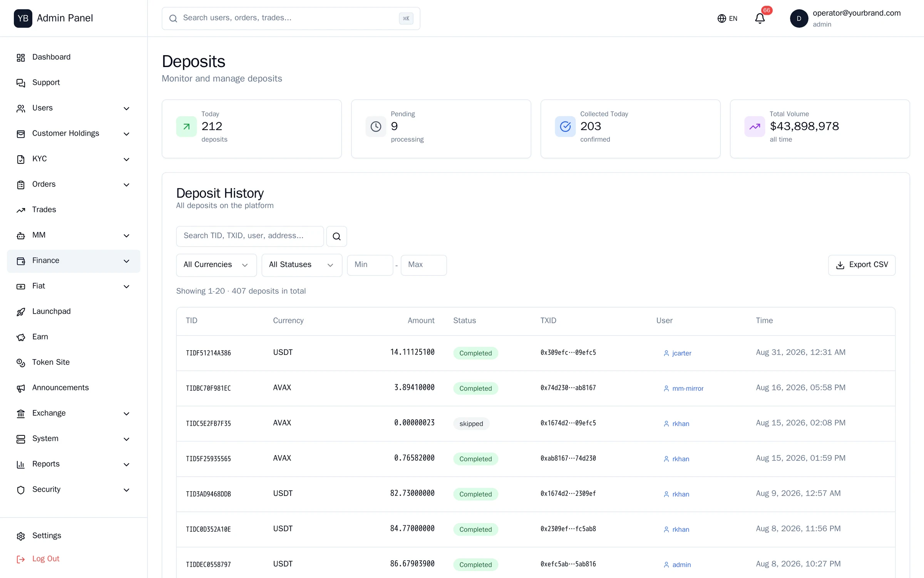Open the System sidebar item
The width and height of the screenshot is (924, 578).
74,439
